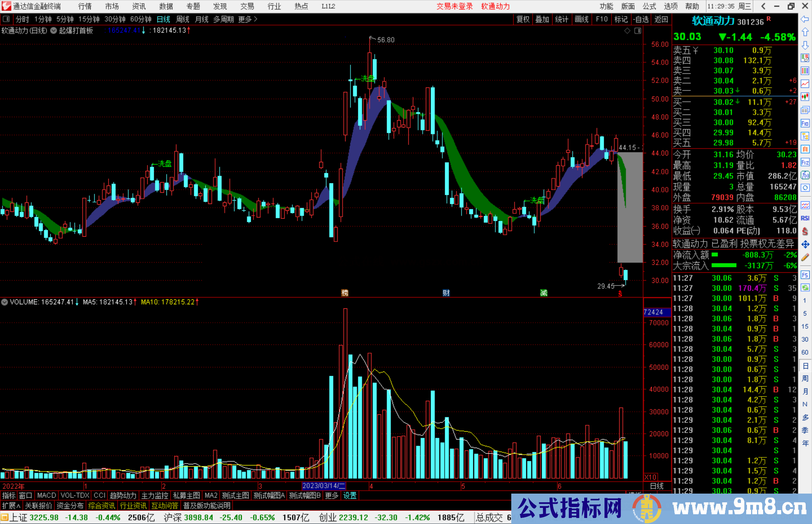
Task: Click the formula f(x) icon in sidebar
Action: pyautogui.click(x=805, y=175)
